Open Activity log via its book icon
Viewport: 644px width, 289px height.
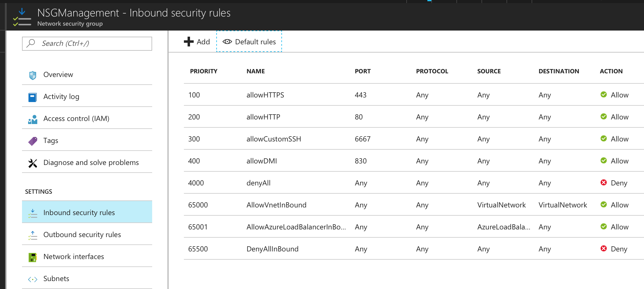coord(33,97)
